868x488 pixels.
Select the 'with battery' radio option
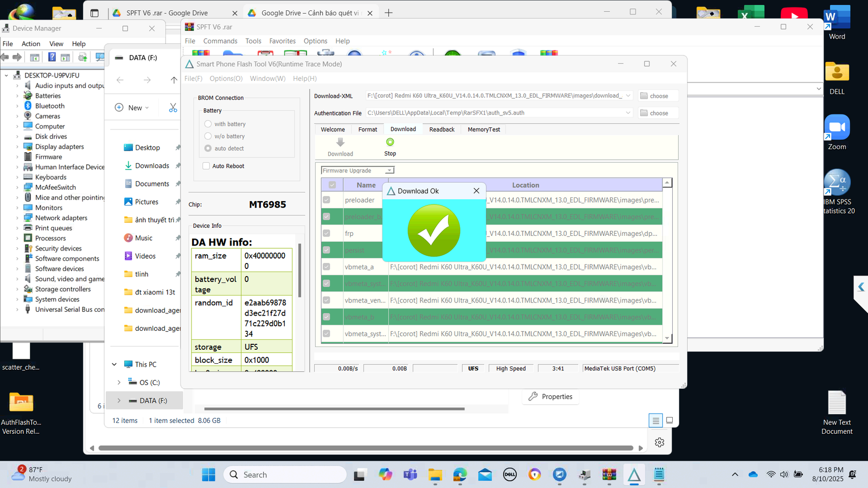click(208, 124)
